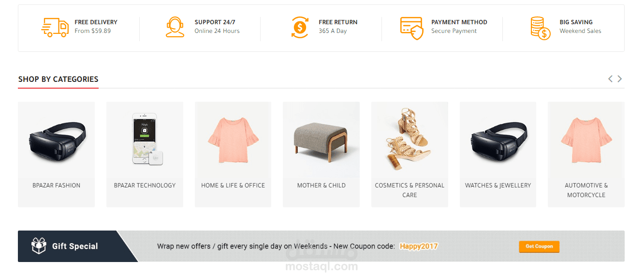The width and height of the screenshot is (644, 278).
Task: Select the Home & Life & Office label
Action: [233, 185]
